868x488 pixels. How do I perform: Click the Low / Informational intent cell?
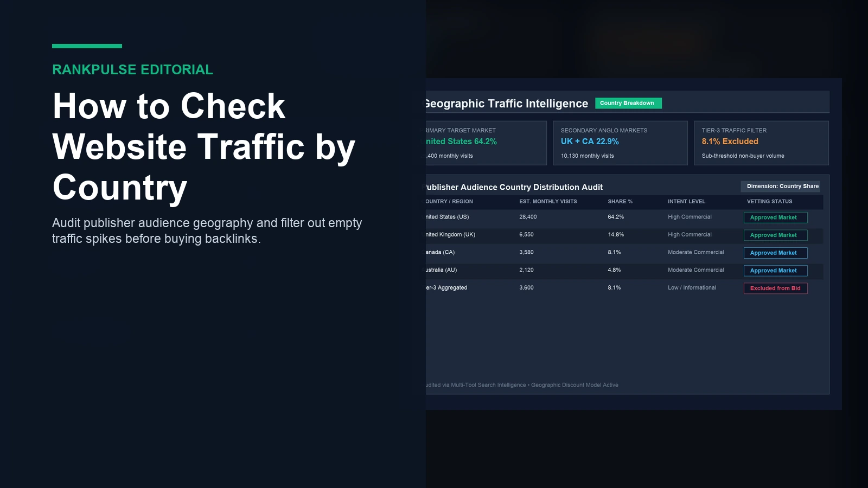(x=692, y=288)
